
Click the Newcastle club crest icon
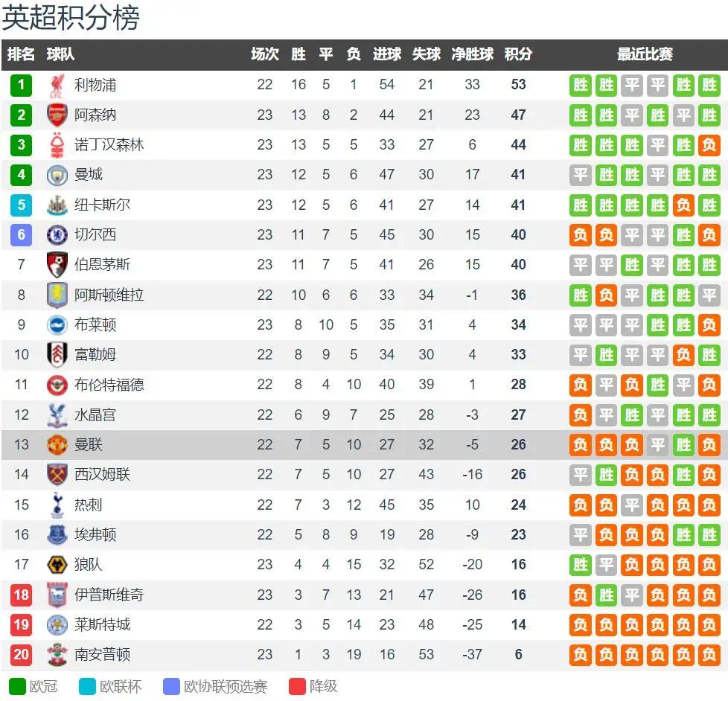[57, 205]
